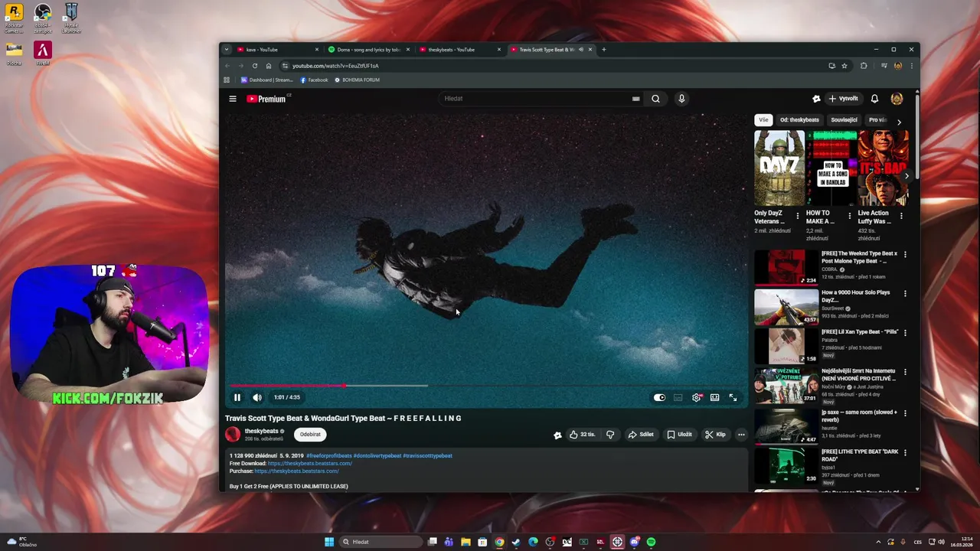Subscribe with the Odebírat button
The image size is (980, 551).
point(310,435)
